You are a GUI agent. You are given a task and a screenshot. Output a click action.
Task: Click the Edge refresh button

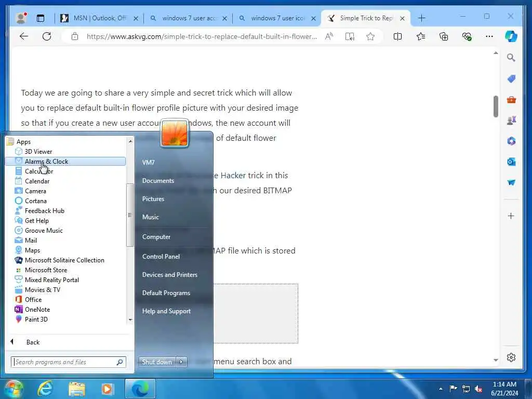(x=47, y=36)
